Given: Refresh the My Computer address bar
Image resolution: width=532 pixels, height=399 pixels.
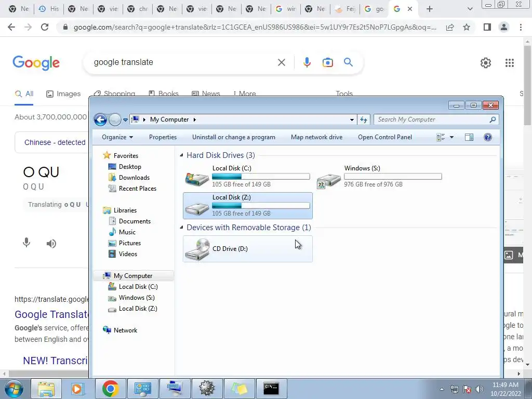Looking at the screenshot, I should tap(364, 119).
